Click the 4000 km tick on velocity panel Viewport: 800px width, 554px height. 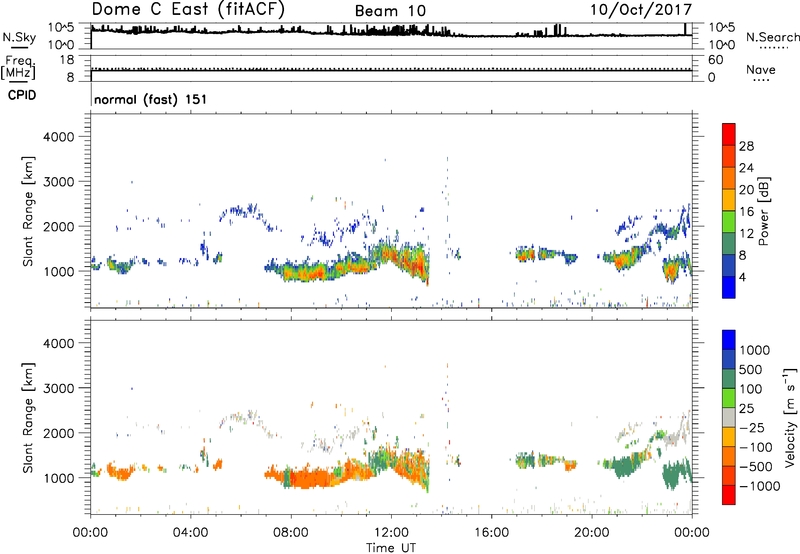click(59, 343)
